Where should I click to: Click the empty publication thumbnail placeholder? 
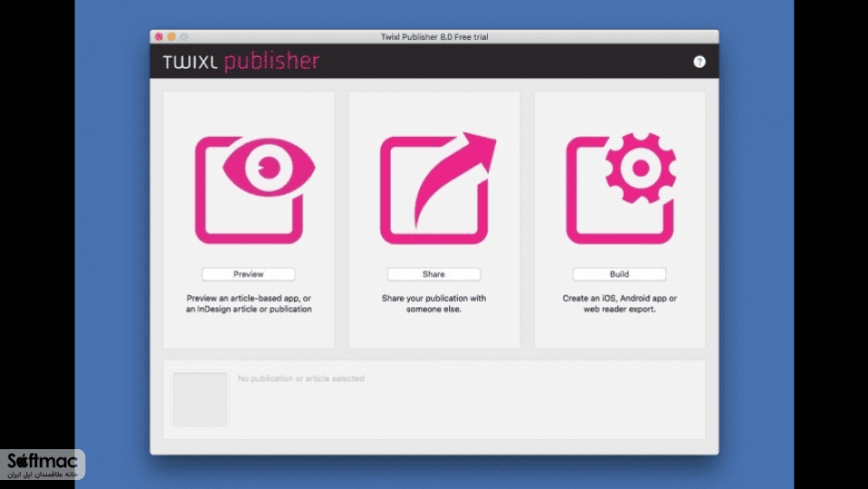coord(200,399)
